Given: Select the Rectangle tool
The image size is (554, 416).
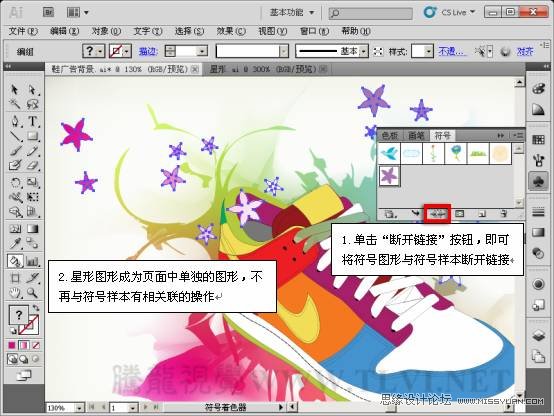Looking at the screenshot, I should (x=33, y=136).
